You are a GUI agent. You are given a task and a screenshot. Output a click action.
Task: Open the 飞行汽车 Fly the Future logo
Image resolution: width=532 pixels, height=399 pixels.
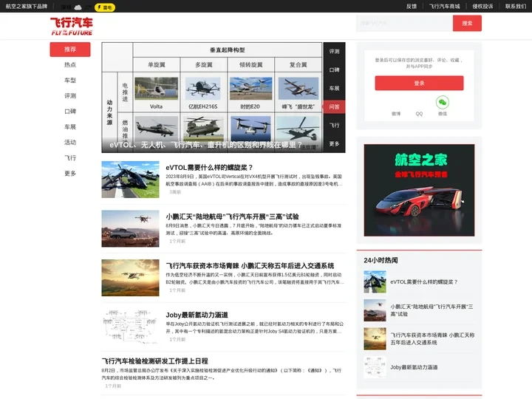[72, 27]
